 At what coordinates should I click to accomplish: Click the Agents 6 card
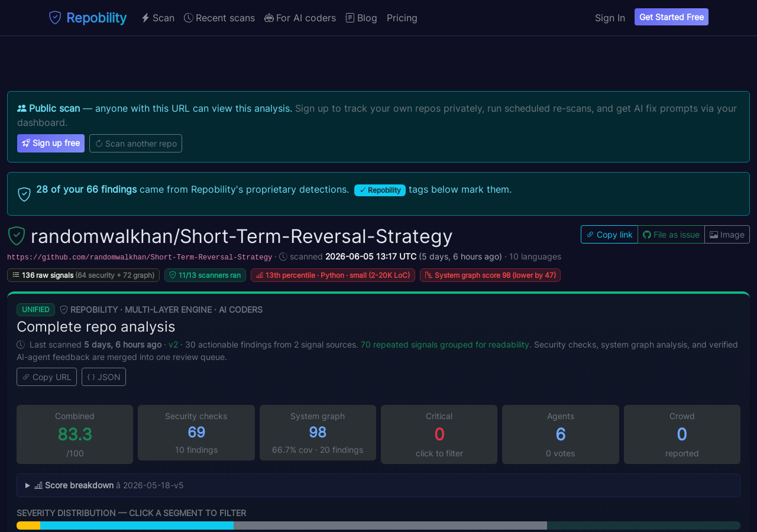pos(561,434)
